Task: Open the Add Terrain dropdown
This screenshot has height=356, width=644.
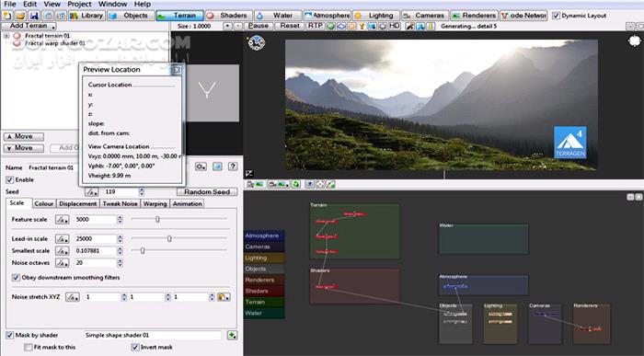Action: pos(29,26)
